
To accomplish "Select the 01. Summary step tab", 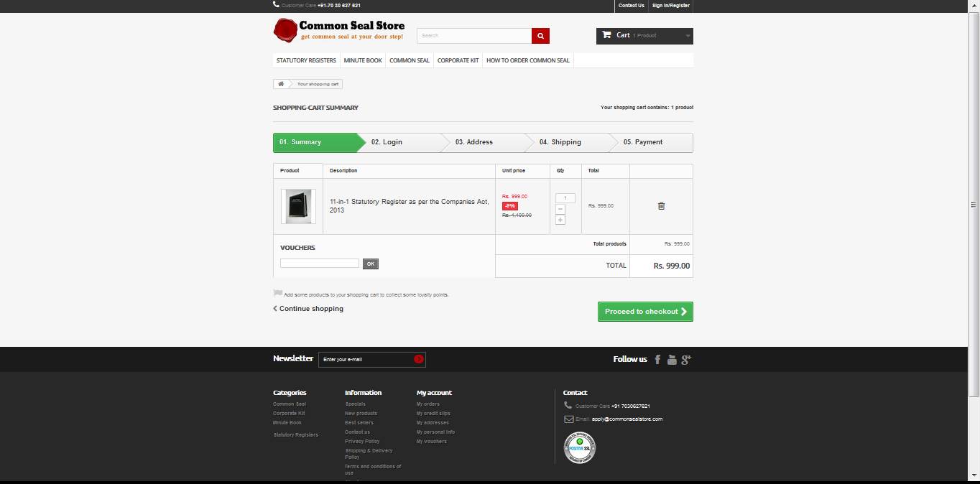I will tap(316, 142).
